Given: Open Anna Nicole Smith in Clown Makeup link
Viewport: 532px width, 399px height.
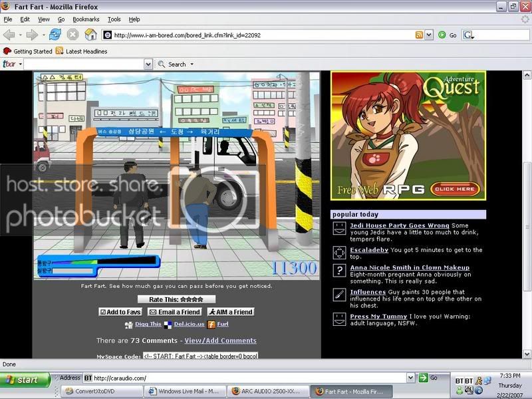Looking at the screenshot, I should pyautogui.click(x=410, y=267).
